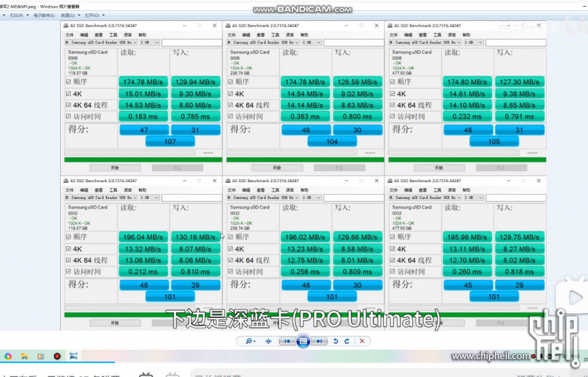
Task: Select the photo viewer taskbar icon
Action: point(73,356)
